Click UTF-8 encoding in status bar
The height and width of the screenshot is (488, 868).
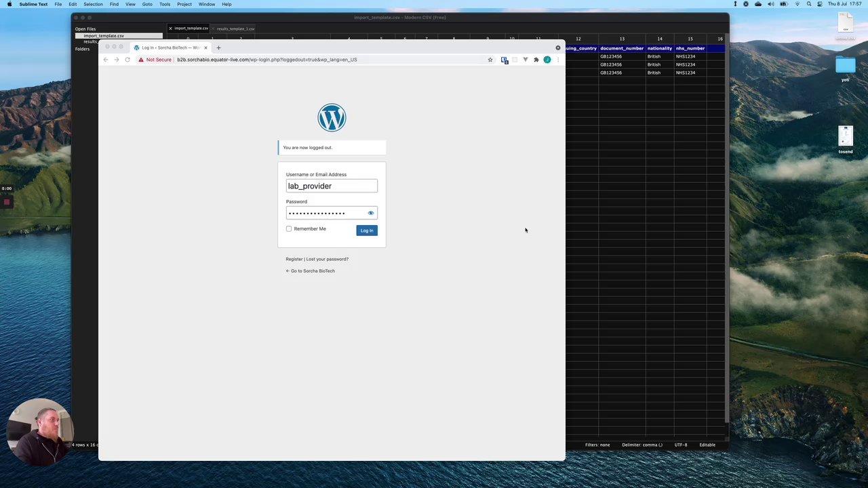[681, 445]
